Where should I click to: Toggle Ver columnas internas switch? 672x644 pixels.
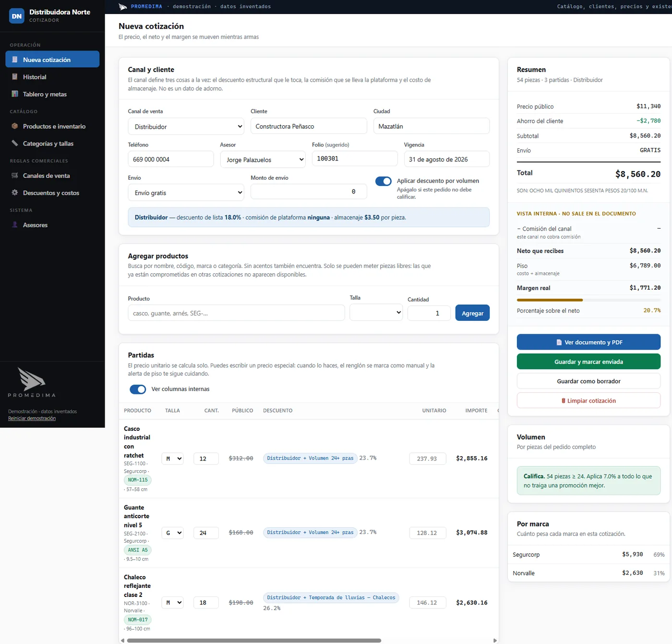pyautogui.click(x=138, y=389)
